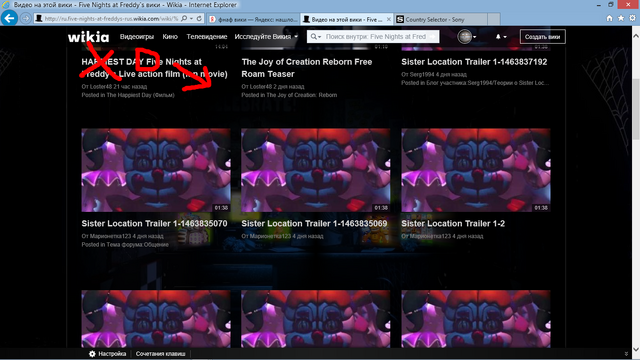Click the Wikia logo
Image resolution: width=640 pixels, height=360 pixels.
click(89, 37)
